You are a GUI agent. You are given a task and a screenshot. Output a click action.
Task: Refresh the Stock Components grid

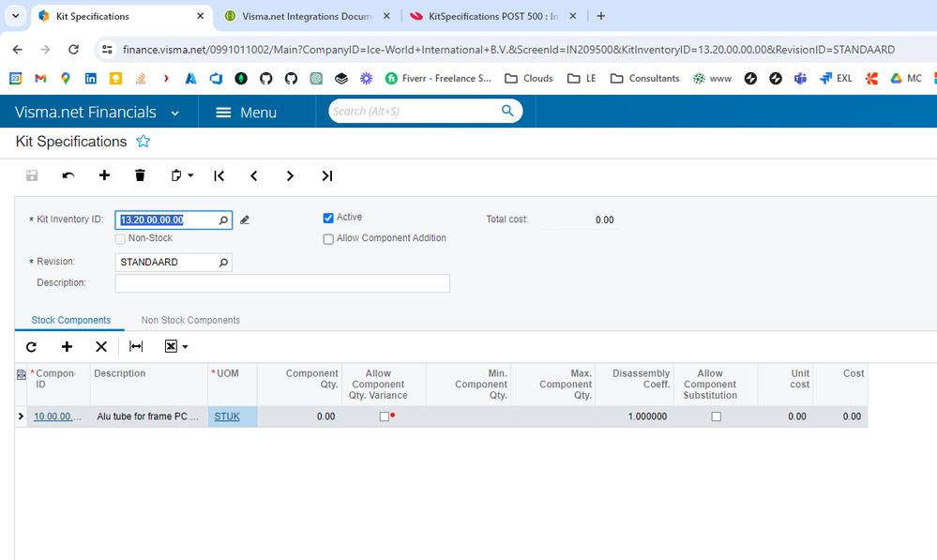pos(32,347)
